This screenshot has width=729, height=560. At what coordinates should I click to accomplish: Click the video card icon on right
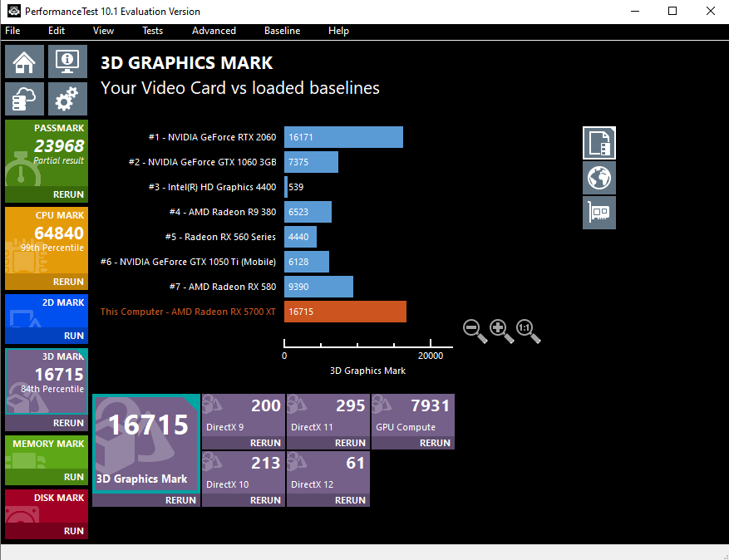click(598, 213)
